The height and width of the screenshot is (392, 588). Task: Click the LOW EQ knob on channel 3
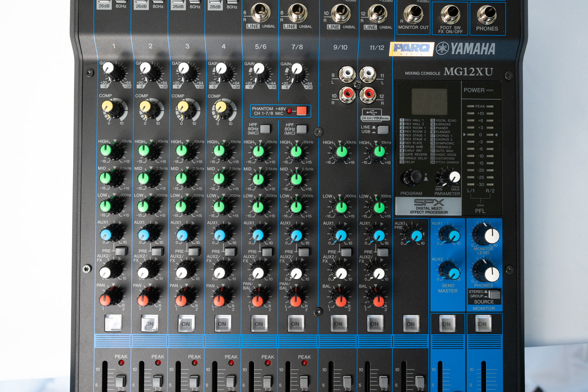[185, 206]
